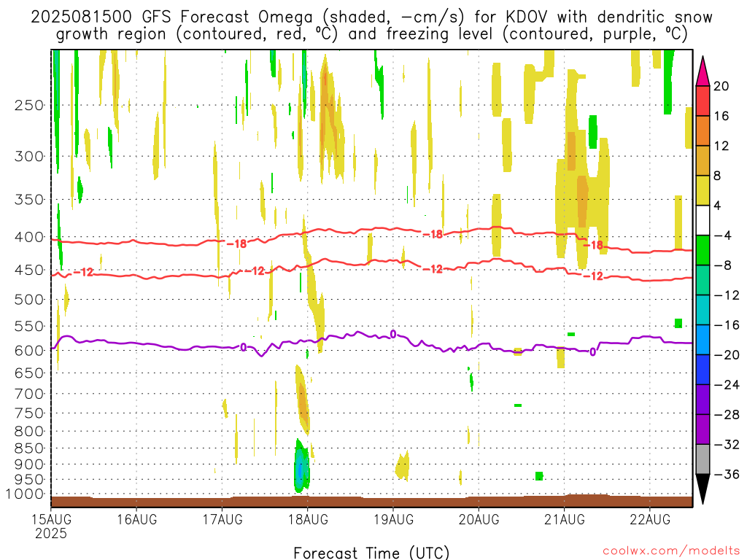Image resolution: width=747 pixels, height=560 pixels.
Task: Click the orange swatch between 16 and 12
Action: click(703, 131)
